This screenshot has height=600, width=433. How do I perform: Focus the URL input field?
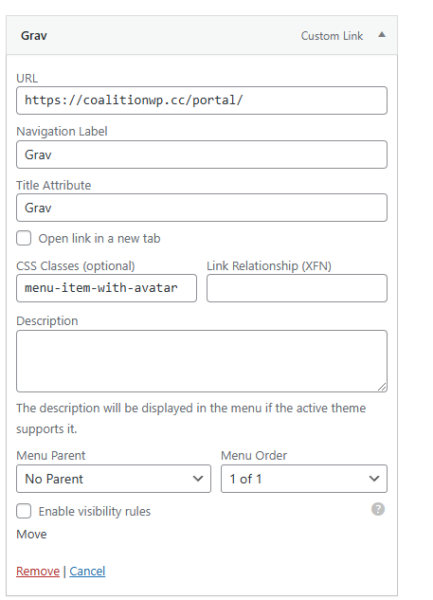(x=202, y=101)
